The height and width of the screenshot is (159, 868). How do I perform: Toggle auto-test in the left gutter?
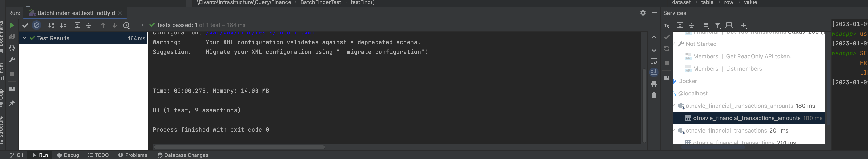(x=12, y=48)
